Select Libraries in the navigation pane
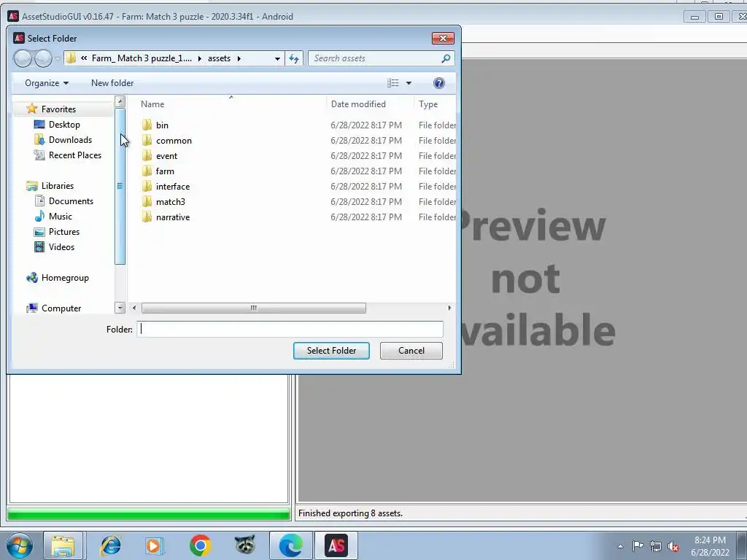Image resolution: width=747 pixels, height=560 pixels. point(57,186)
